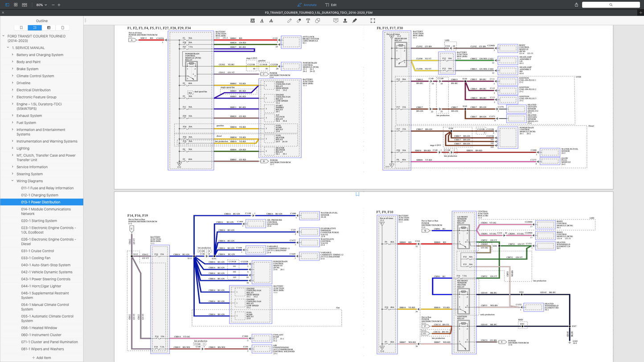This screenshot has width=644, height=362.
Task: Switch sidebar to bookmarks view
Action: 21,28
